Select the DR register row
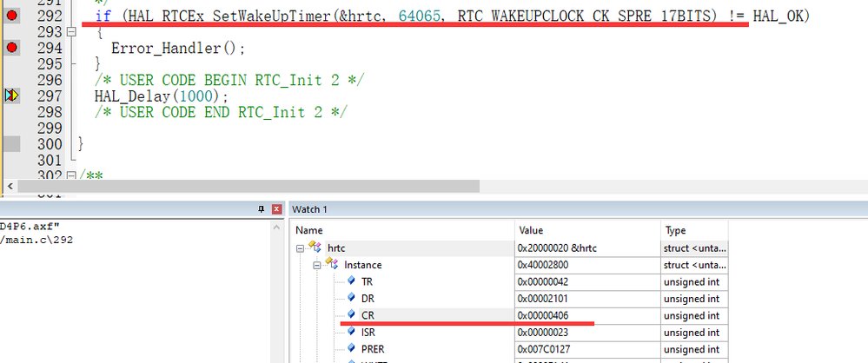This screenshot has width=868, height=363. tap(509, 299)
